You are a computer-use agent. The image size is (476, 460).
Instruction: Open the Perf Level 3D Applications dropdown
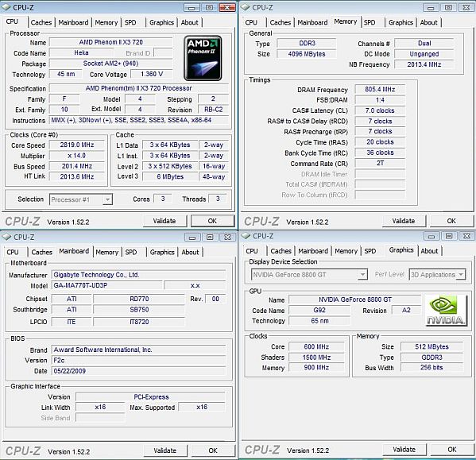(461, 275)
